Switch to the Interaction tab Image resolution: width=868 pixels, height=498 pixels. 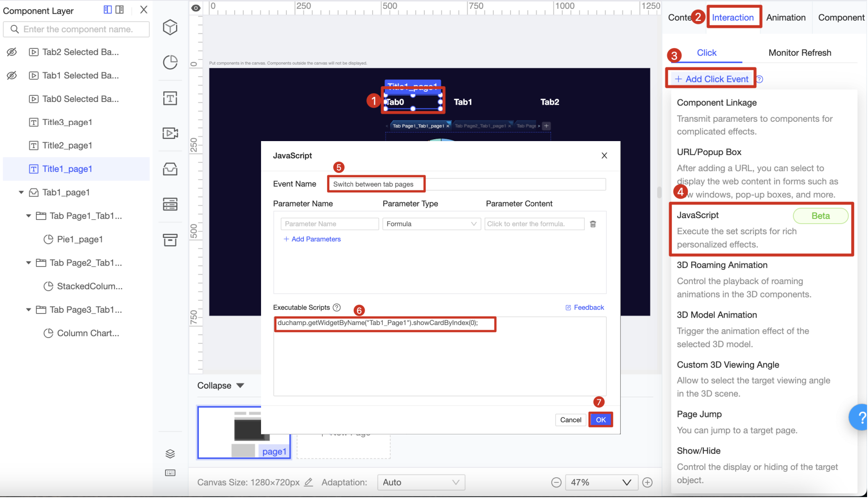coord(733,18)
